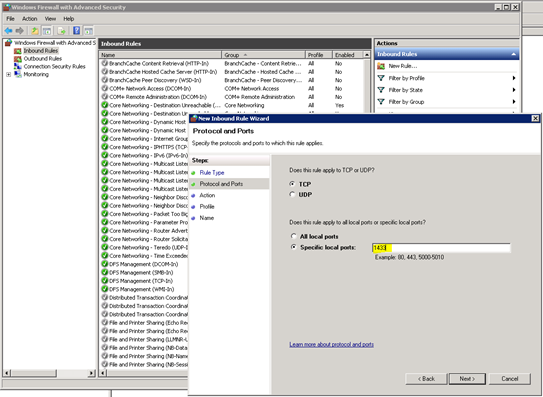Select COM+ Remote Administration (DCOM-In) rule row
This screenshot has height=397, width=543.
pyautogui.click(x=232, y=97)
